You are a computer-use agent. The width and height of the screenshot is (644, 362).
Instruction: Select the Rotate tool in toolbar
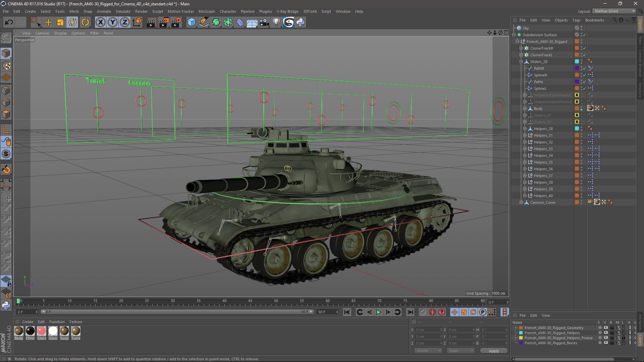72,22
